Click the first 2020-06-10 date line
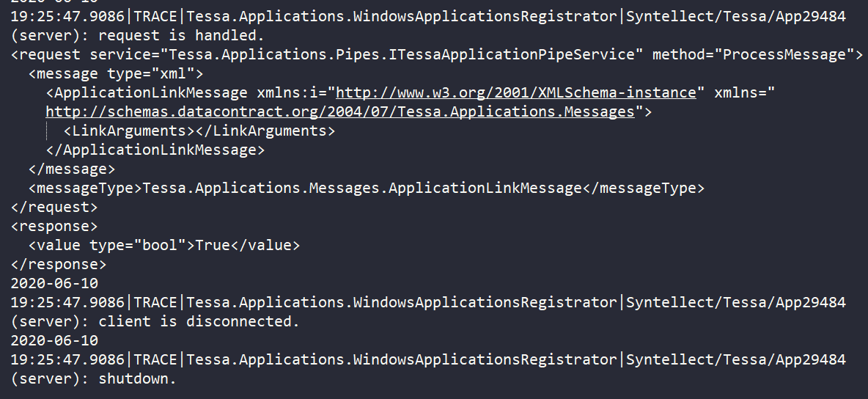Viewport: 868px width, 399px height. pos(54,283)
